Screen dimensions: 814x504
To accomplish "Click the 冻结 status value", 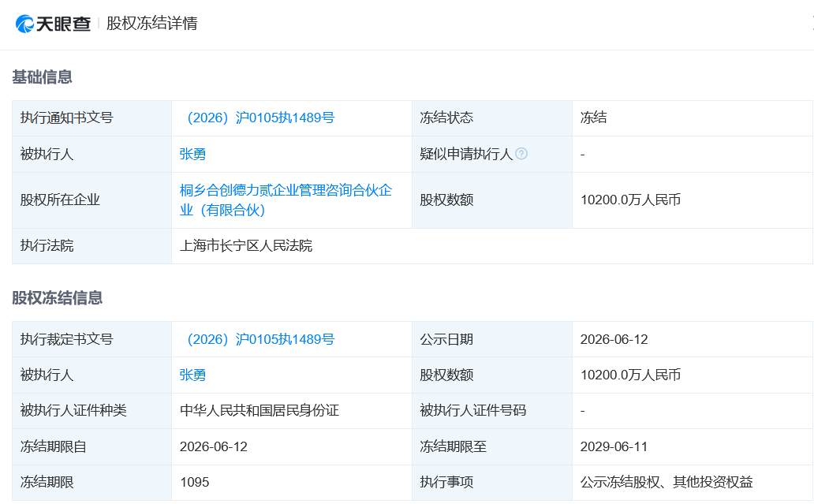I will pos(593,118).
